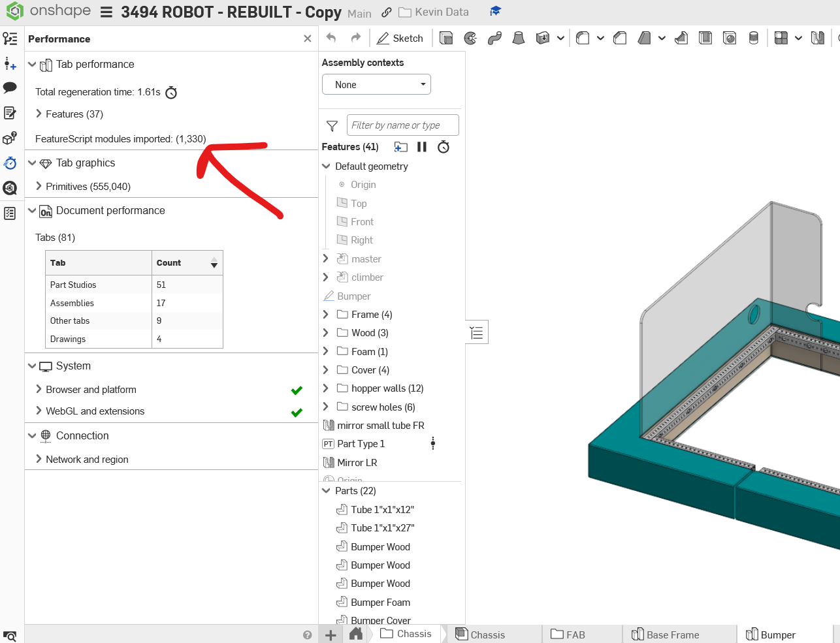The image size is (840, 643).
Task: Open the tab search icon at bottom-left
Action: tap(10, 636)
